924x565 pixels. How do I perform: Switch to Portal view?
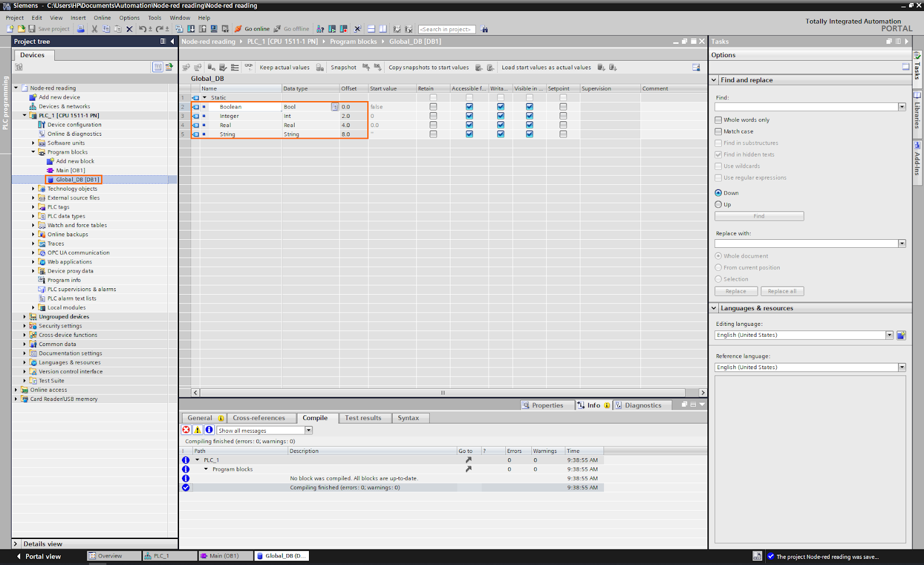(x=38, y=556)
